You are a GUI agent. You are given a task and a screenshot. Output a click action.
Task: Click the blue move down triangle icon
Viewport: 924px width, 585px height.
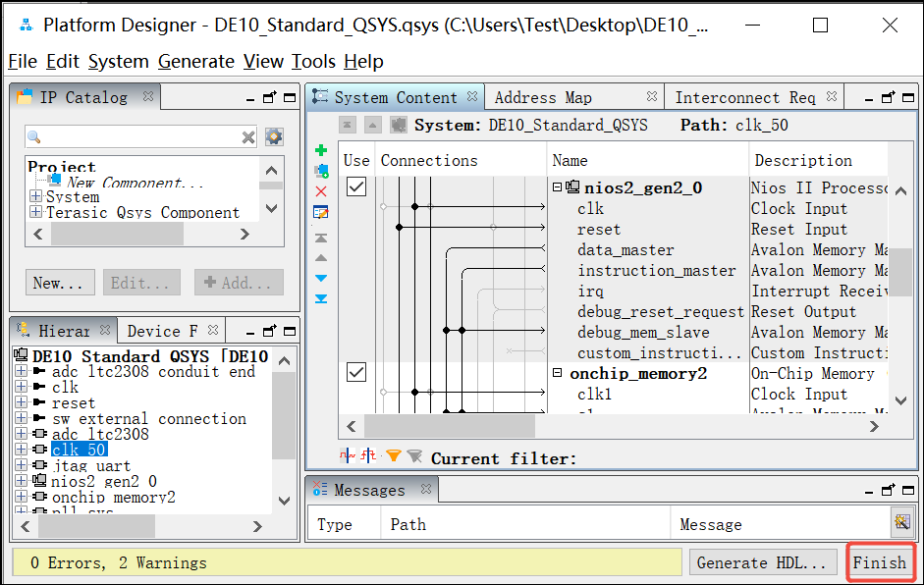321,278
